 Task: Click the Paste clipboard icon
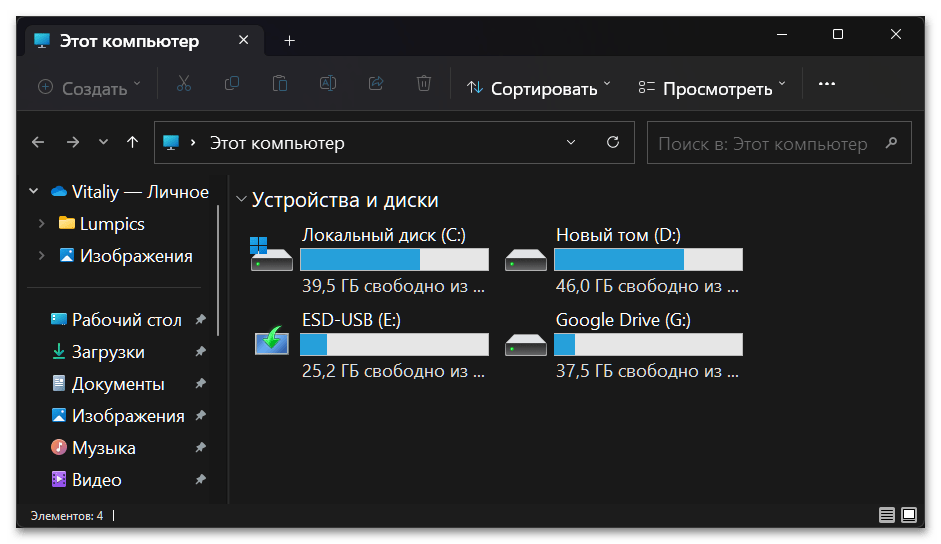pos(280,85)
